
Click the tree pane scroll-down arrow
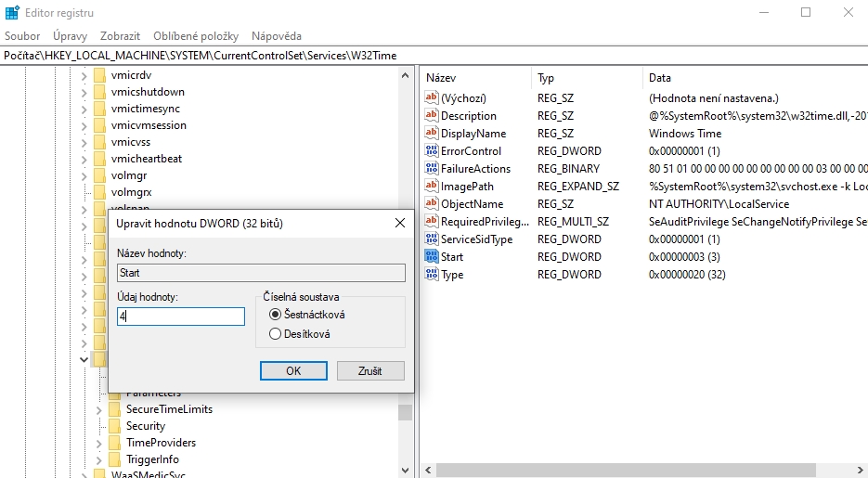point(405,471)
